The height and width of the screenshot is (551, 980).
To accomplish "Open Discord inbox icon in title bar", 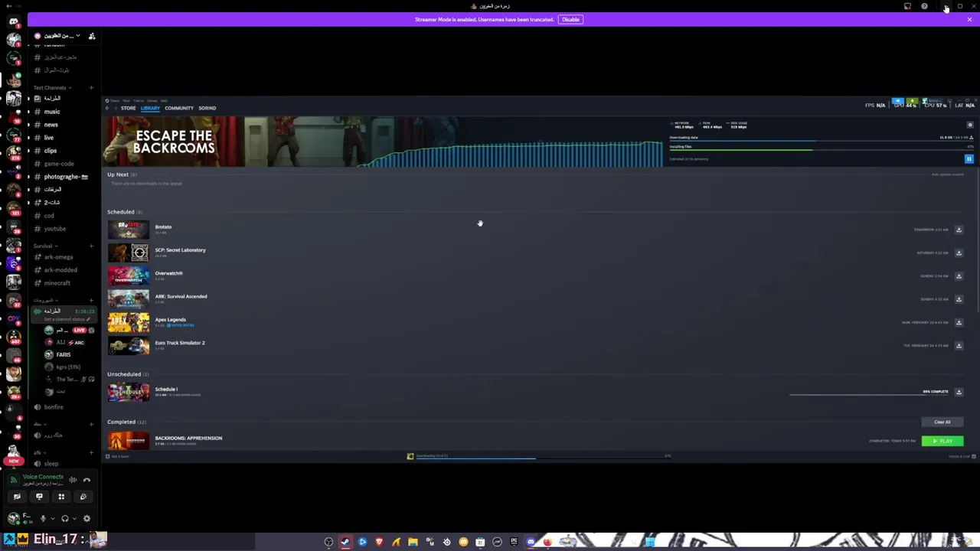I will tap(908, 6).
